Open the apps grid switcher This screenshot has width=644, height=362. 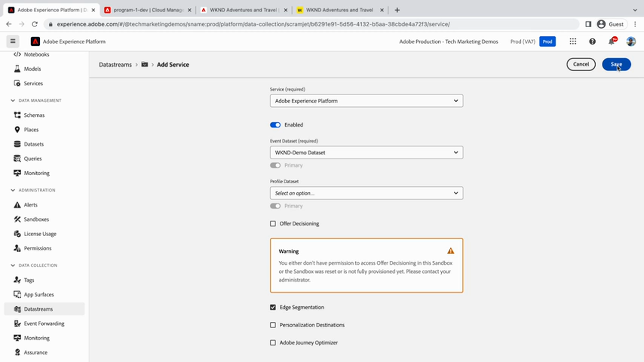point(573,41)
